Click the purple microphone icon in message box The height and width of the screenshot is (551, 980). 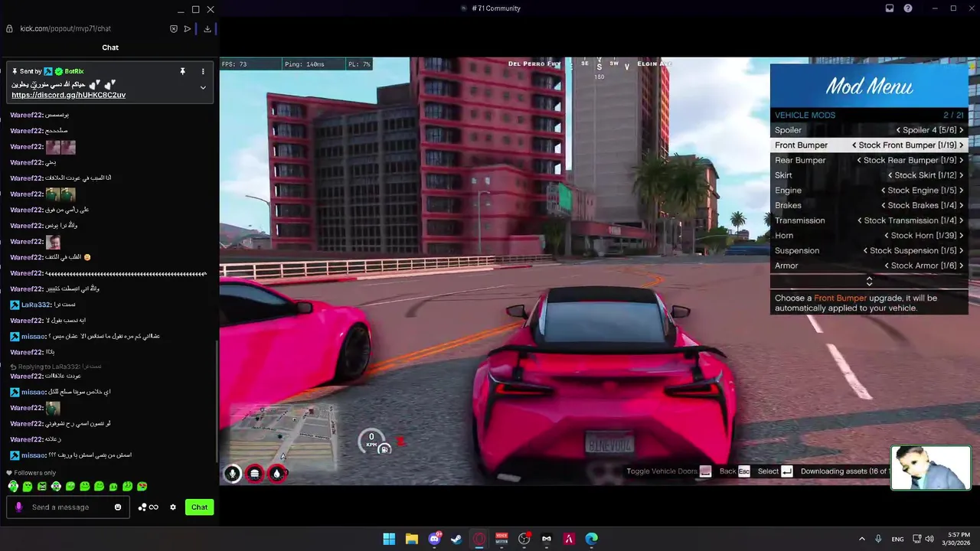pos(19,507)
